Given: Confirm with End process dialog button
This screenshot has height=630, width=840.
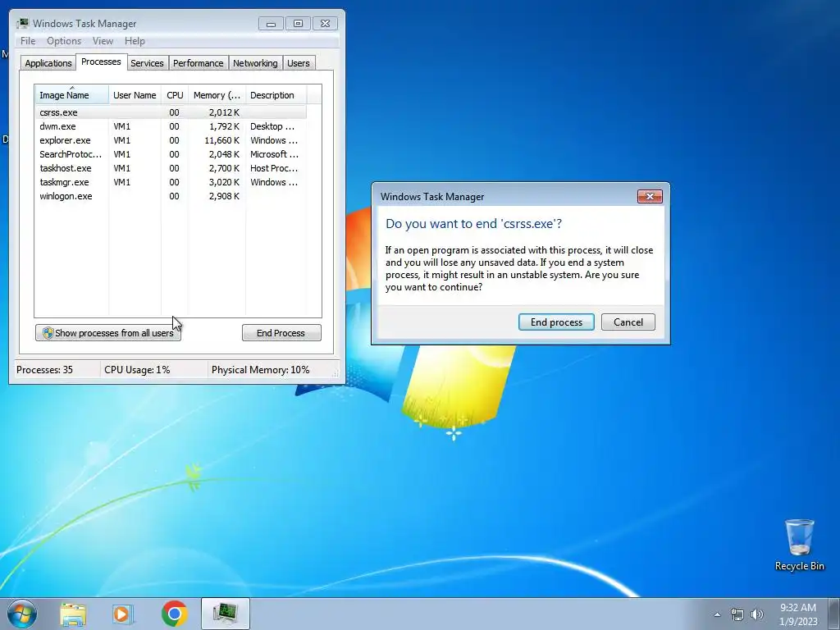Looking at the screenshot, I should pos(556,322).
